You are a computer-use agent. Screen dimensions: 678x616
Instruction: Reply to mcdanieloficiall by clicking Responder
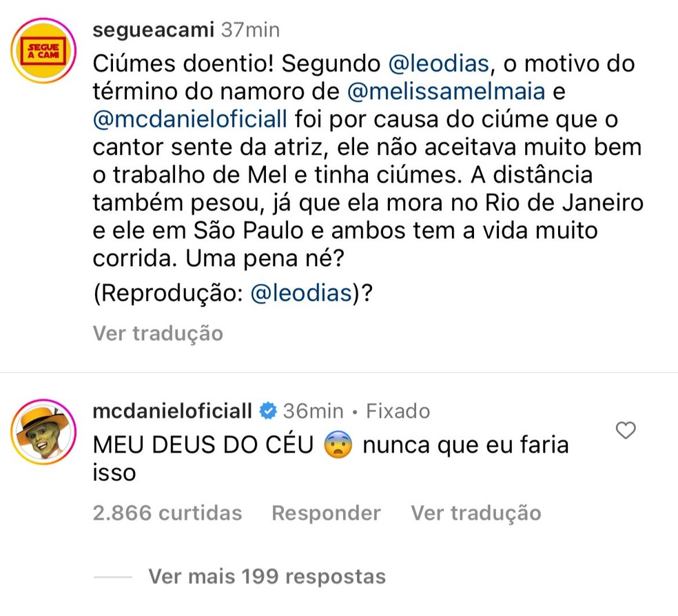(326, 513)
